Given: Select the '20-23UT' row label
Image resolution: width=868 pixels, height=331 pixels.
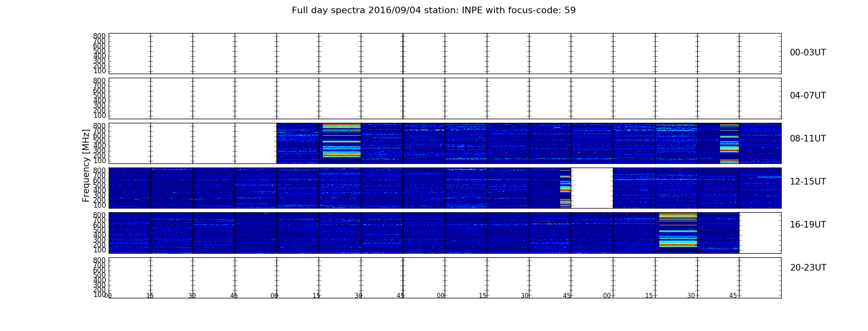Looking at the screenshot, I should point(808,268).
